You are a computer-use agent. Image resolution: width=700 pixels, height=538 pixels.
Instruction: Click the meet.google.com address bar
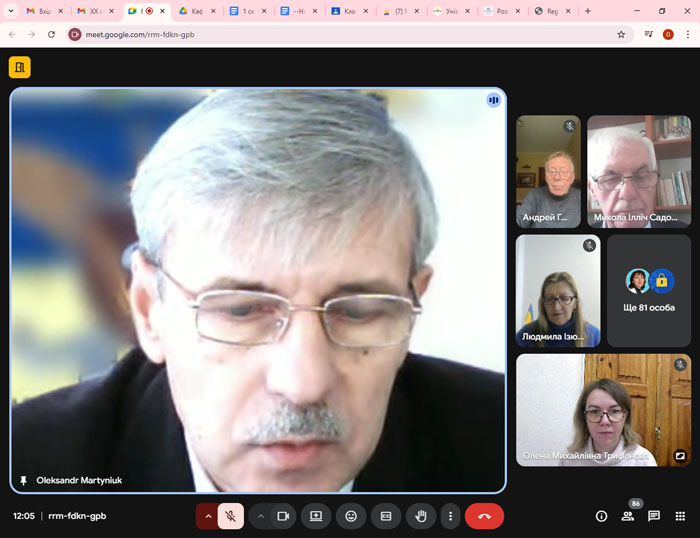tap(340, 34)
